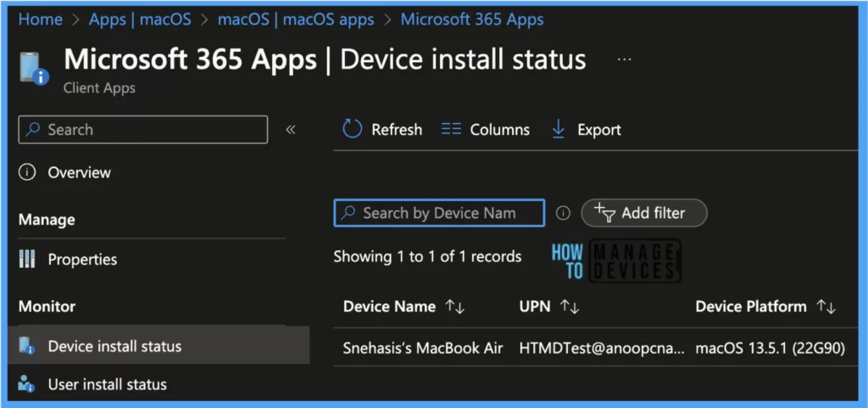Click the Monitor section heading
The image size is (868, 408).
click(x=47, y=306)
